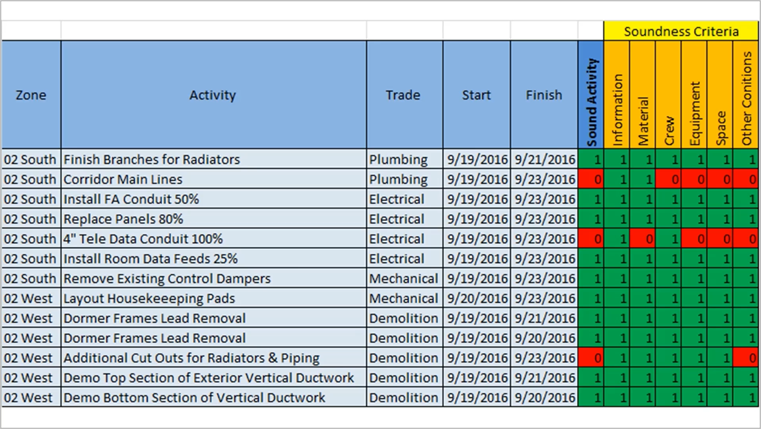Select the Information criteria header
The height and width of the screenshot is (429, 761).
618,96
